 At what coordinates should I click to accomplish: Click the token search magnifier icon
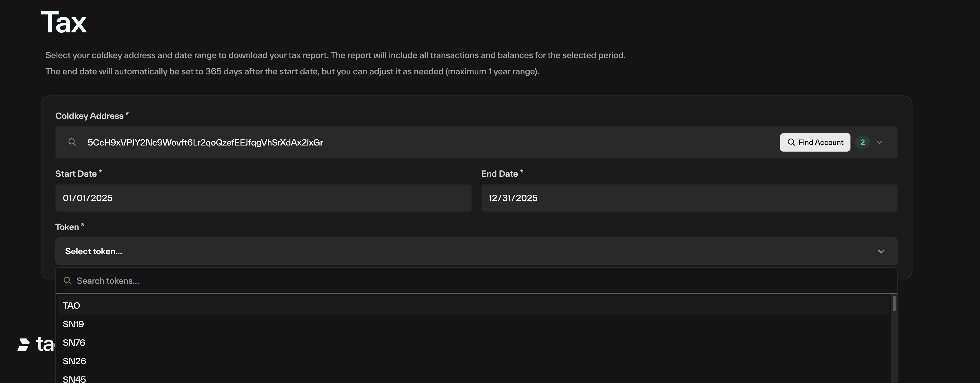click(x=67, y=280)
